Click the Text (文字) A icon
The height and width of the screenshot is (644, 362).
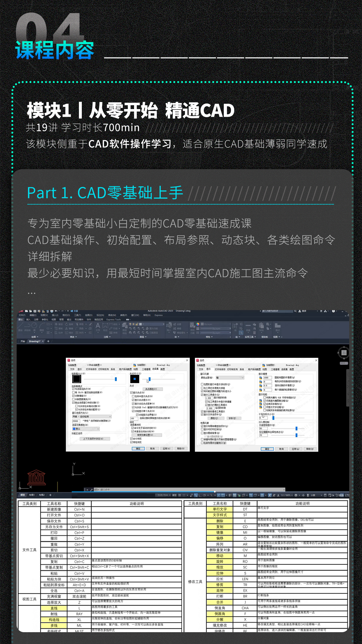tap(98, 326)
